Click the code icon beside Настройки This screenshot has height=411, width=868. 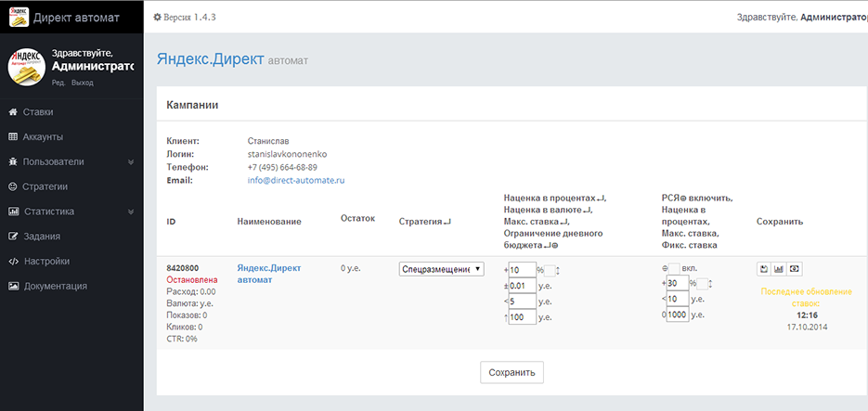point(13,262)
